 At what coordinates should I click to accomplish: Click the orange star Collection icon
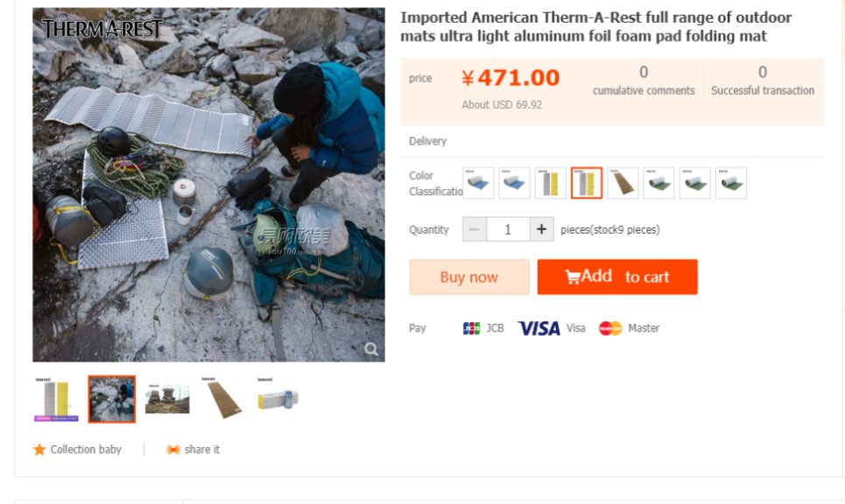coord(39,450)
